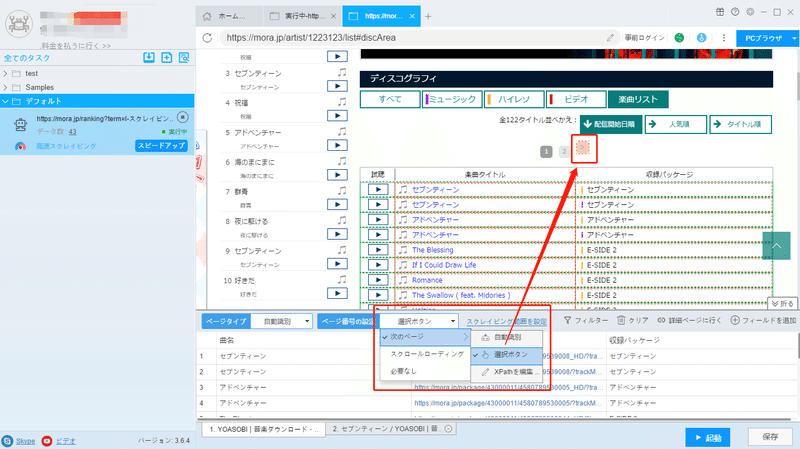Screen dimensions: 800x449
Task: Select the ビデオ discography filter
Action: point(576,99)
